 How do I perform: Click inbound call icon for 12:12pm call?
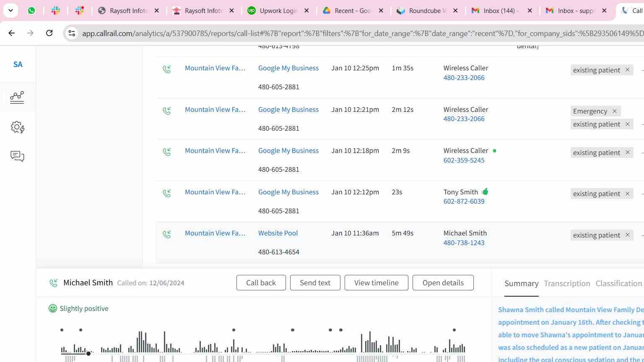click(167, 193)
